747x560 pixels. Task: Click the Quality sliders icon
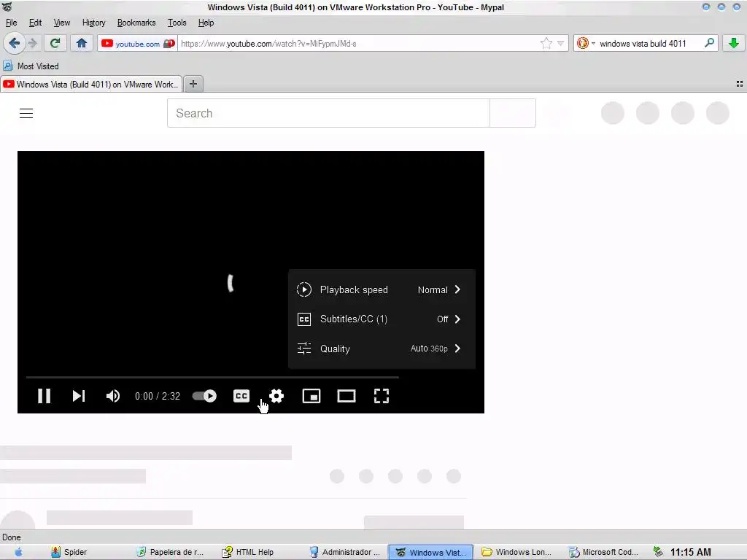[304, 349]
